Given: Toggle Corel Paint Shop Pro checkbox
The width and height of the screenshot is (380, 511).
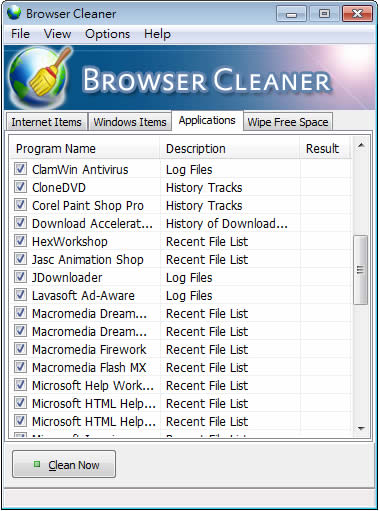Looking at the screenshot, I should click(20, 205).
